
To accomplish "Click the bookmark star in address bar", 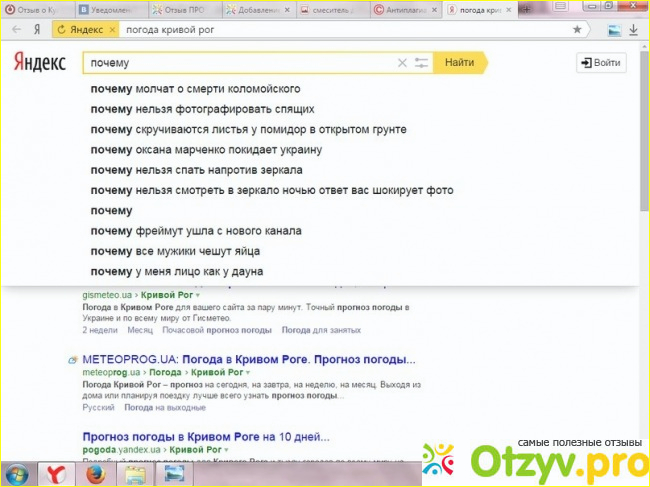I will point(577,30).
